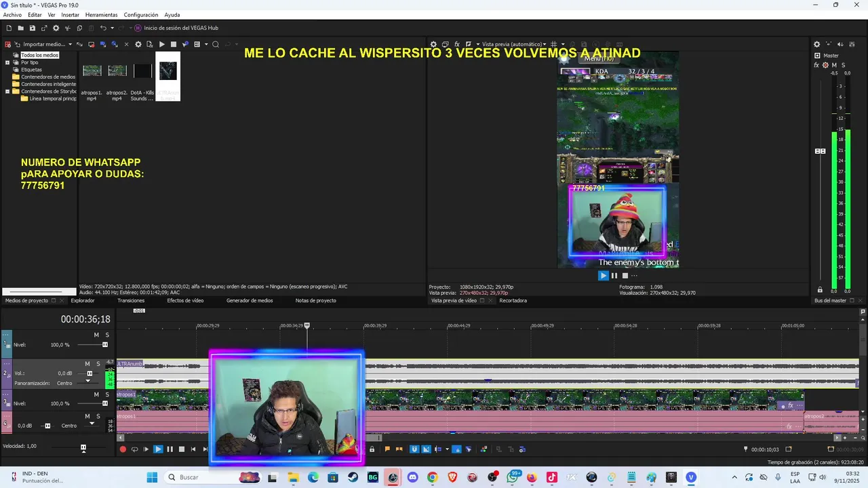
Task: Open WhatsApp from the Windows taskbar
Action: (x=513, y=477)
